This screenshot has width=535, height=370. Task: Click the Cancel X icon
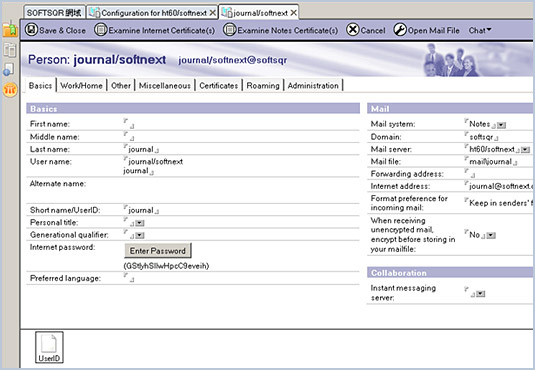tap(352, 30)
